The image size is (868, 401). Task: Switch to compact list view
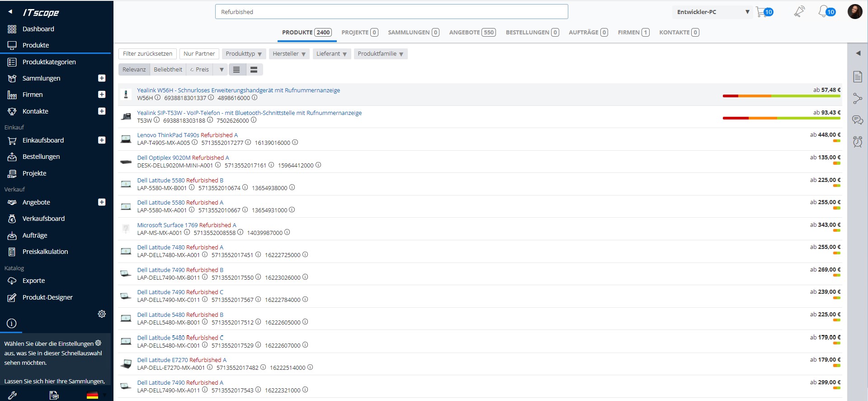236,70
